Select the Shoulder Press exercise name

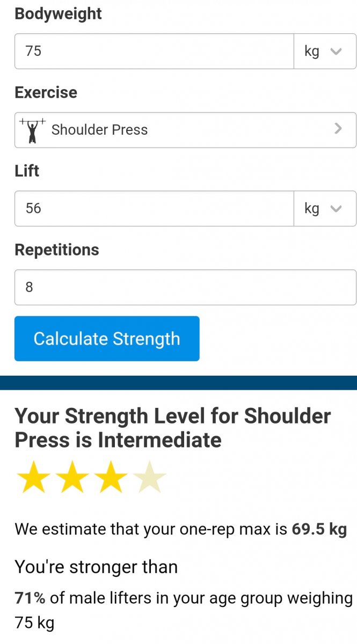coord(99,130)
